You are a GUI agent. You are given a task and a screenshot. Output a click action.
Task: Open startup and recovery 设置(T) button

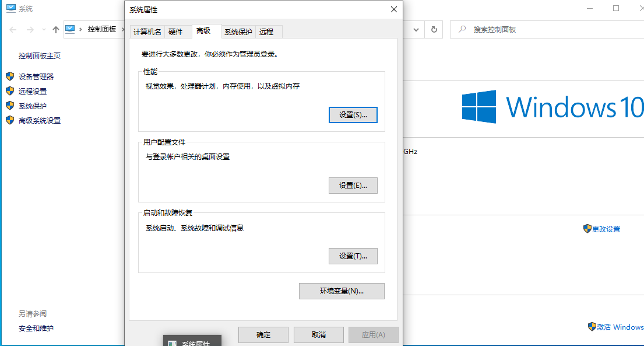[353, 256]
